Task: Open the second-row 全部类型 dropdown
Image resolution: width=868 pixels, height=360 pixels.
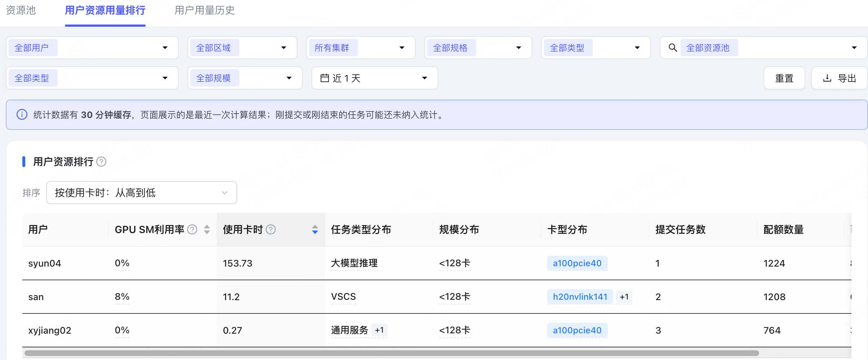Action: tap(92, 78)
